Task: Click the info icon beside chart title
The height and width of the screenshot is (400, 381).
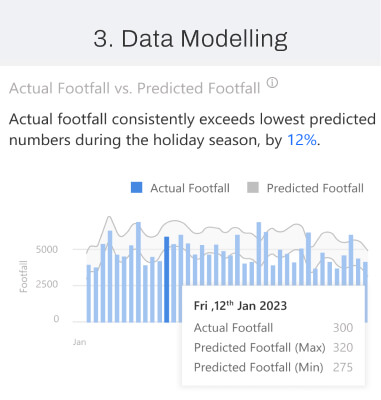Action: click(272, 83)
